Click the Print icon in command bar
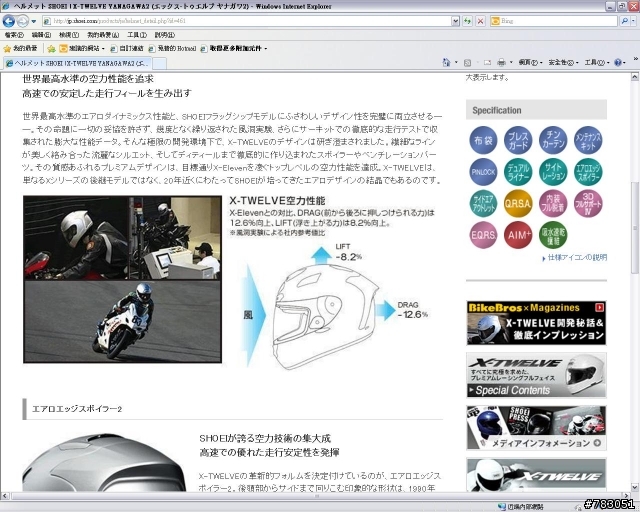Viewport: 640px width, 512px height. pos(501,62)
